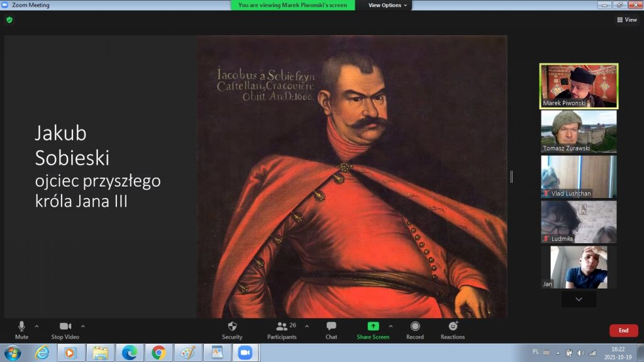Open the View layout menu
Screen dimensions: 644x362
pos(627,19)
